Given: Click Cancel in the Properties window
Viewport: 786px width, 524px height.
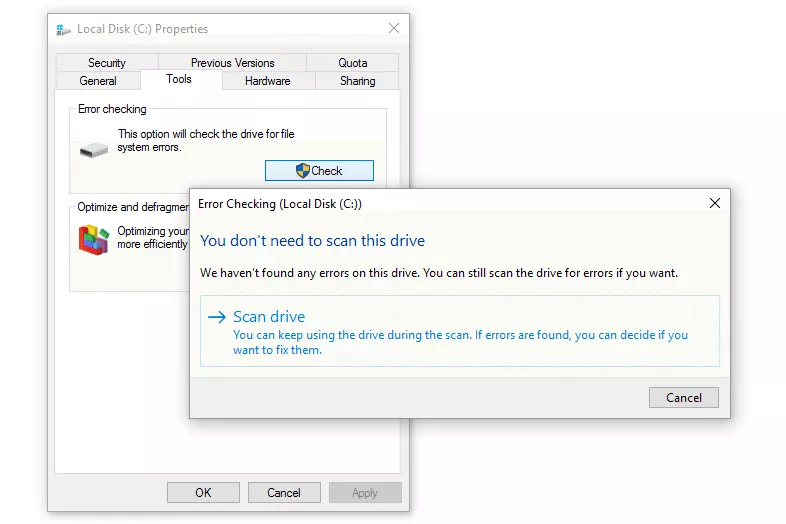Looking at the screenshot, I should [284, 492].
